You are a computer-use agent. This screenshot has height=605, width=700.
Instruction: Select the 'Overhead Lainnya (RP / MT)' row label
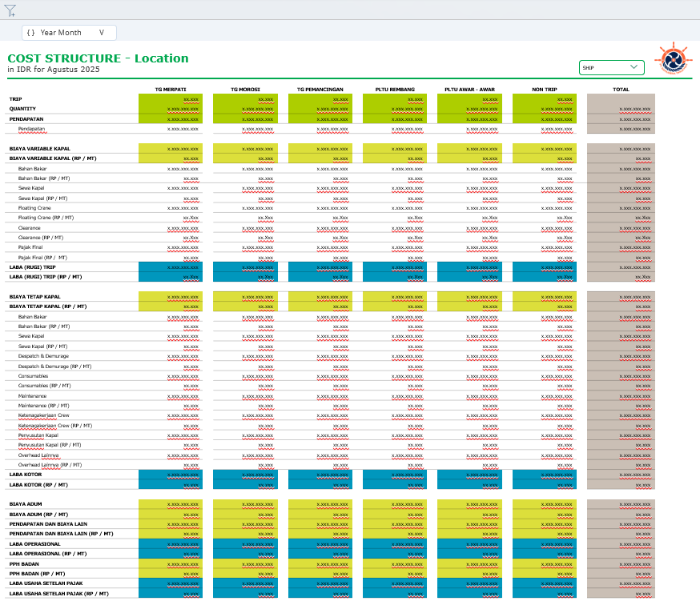point(50,465)
